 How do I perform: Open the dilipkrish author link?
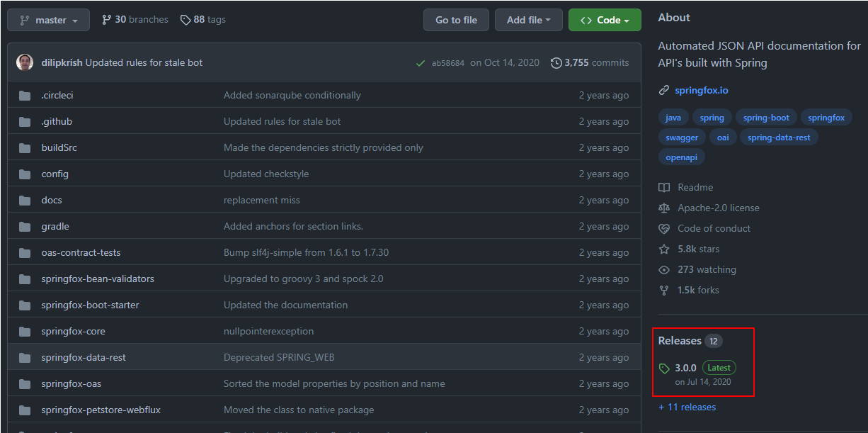[60, 62]
